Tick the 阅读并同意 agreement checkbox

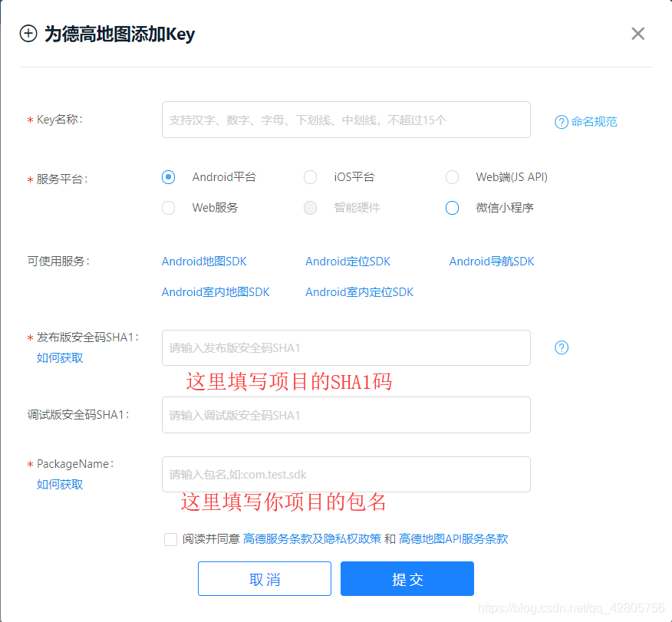click(170, 539)
